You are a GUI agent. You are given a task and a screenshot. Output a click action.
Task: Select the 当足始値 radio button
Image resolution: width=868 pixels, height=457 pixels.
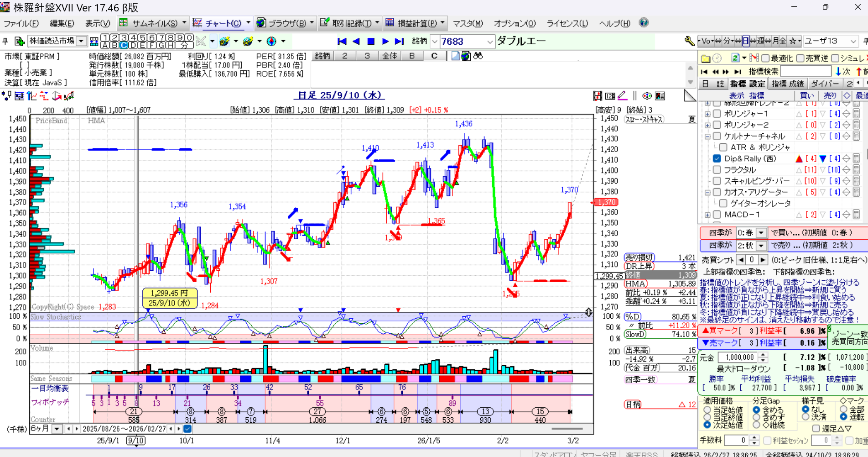pos(707,410)
